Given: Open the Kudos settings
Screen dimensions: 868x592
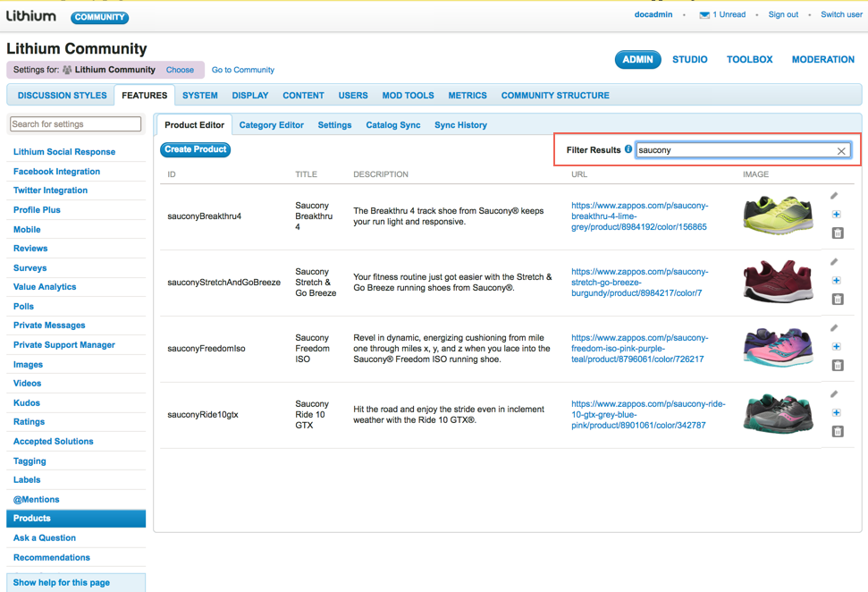Looking at the screenshot, I should coord(27,403).
